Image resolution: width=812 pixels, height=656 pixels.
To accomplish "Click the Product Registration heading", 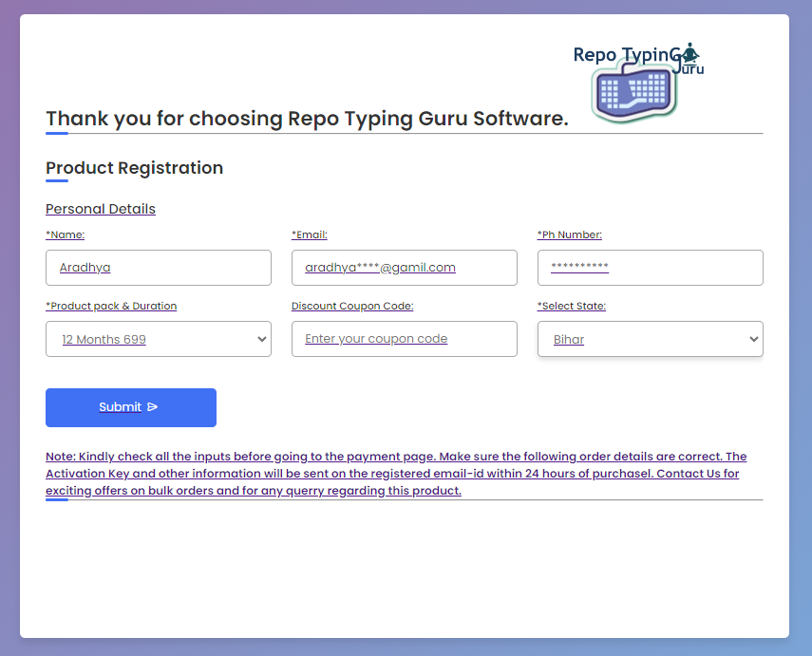I will tap(134, 168).
